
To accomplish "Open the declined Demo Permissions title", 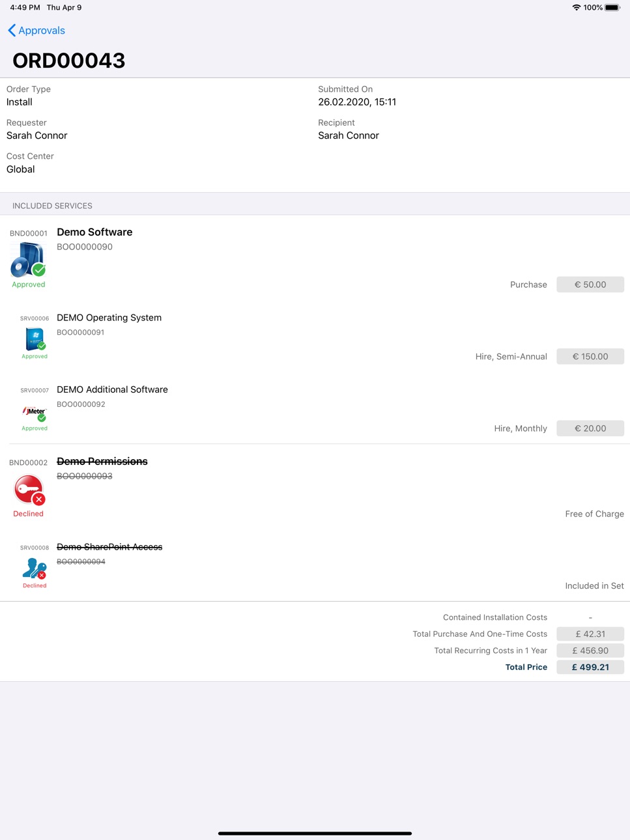I will [102, 461].
